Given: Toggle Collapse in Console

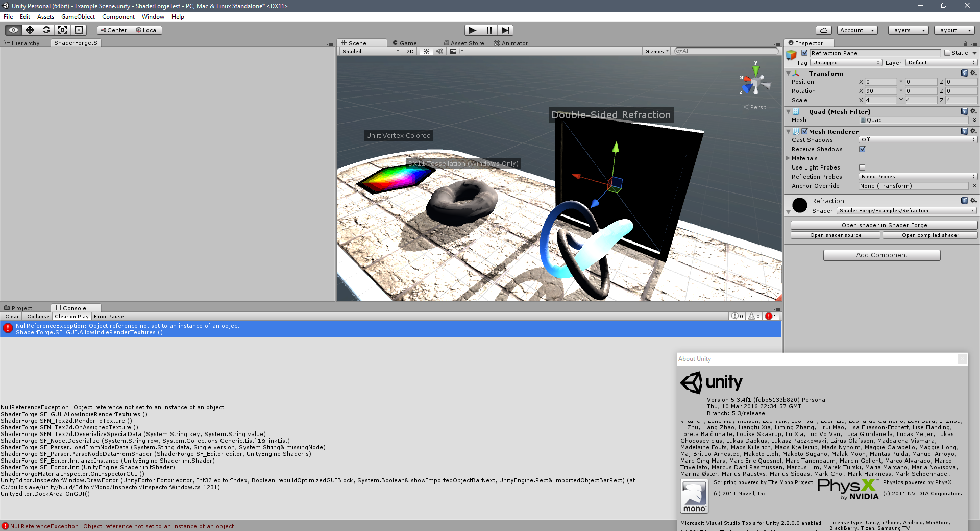Looking at the screenshot, I should click(x=38, y=317).
